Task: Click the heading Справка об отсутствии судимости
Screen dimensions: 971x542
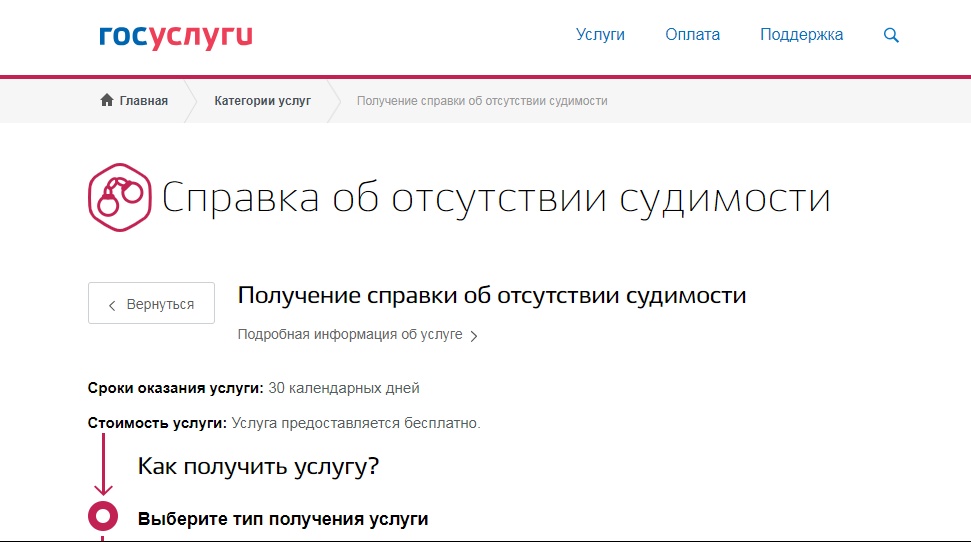Action: 496,198
